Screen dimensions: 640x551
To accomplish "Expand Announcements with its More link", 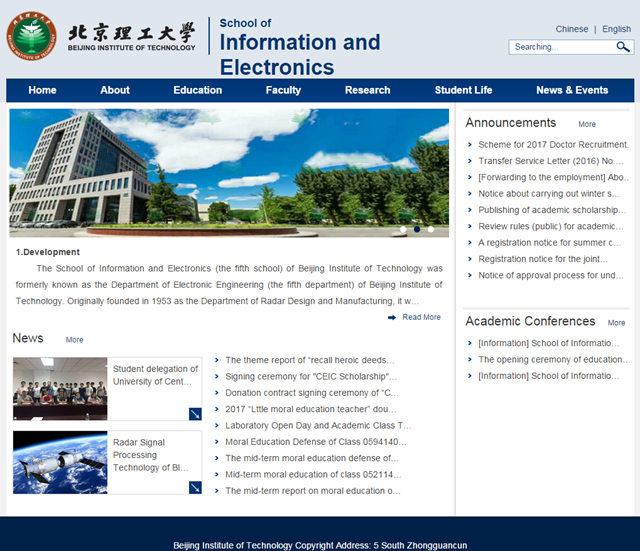I will click(x=587, y=125).
